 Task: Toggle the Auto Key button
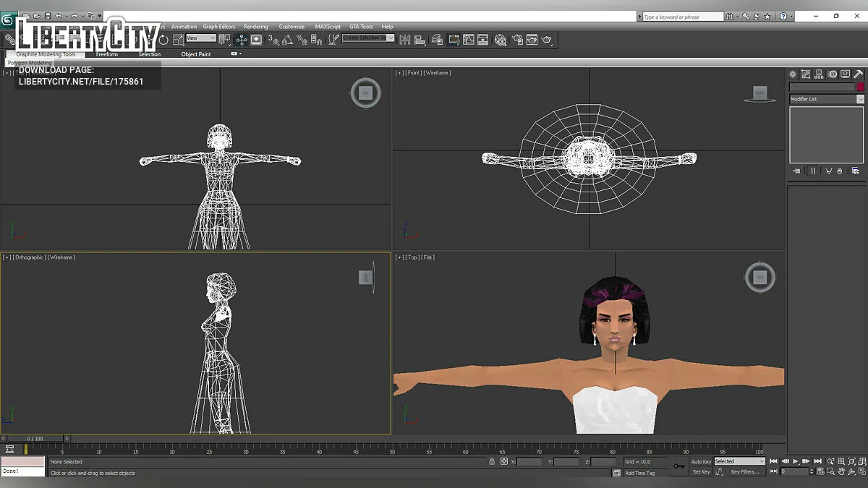[701, 461]
